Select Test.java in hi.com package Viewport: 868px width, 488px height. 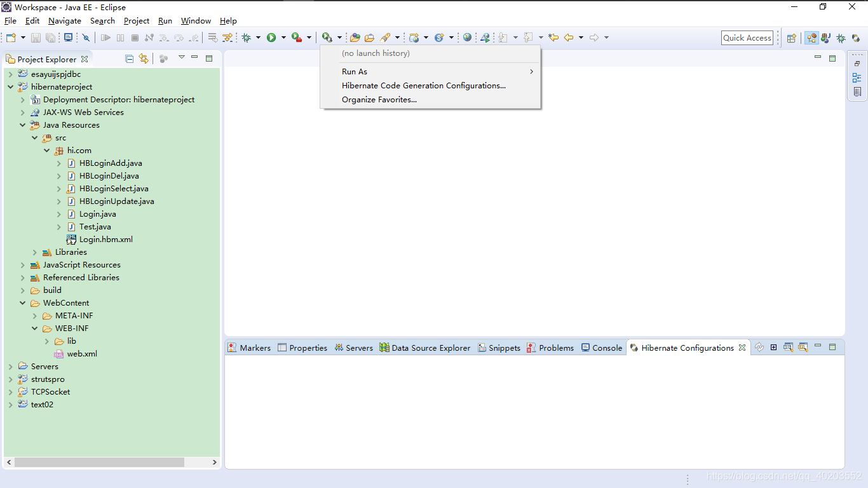tap(88, 227)
